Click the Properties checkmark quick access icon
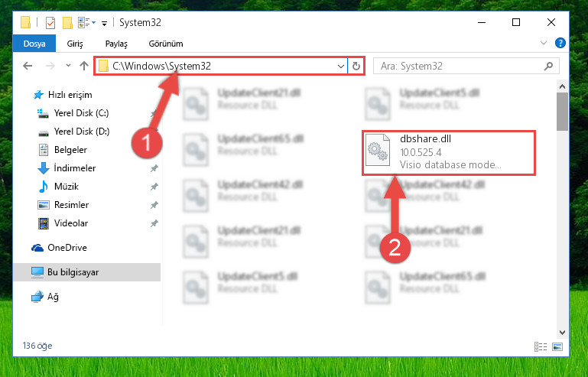This screenshot has height=377, width=588. click(x=50, y=23)
